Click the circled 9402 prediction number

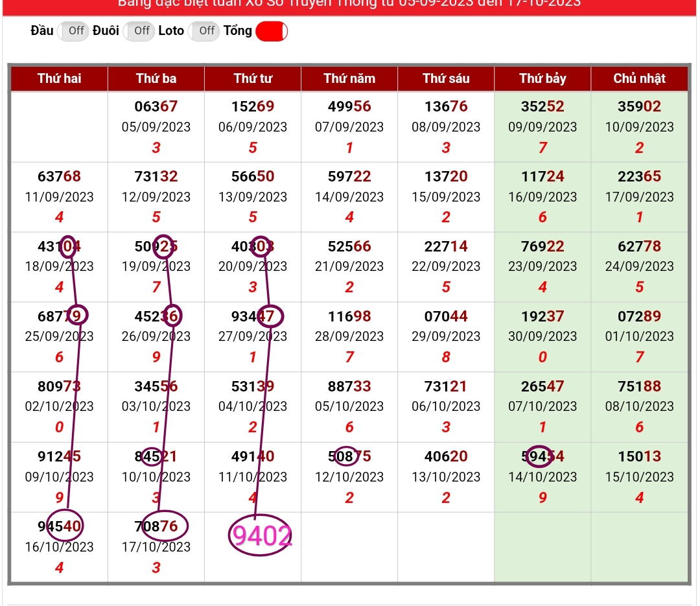click(x=261, y=536)
